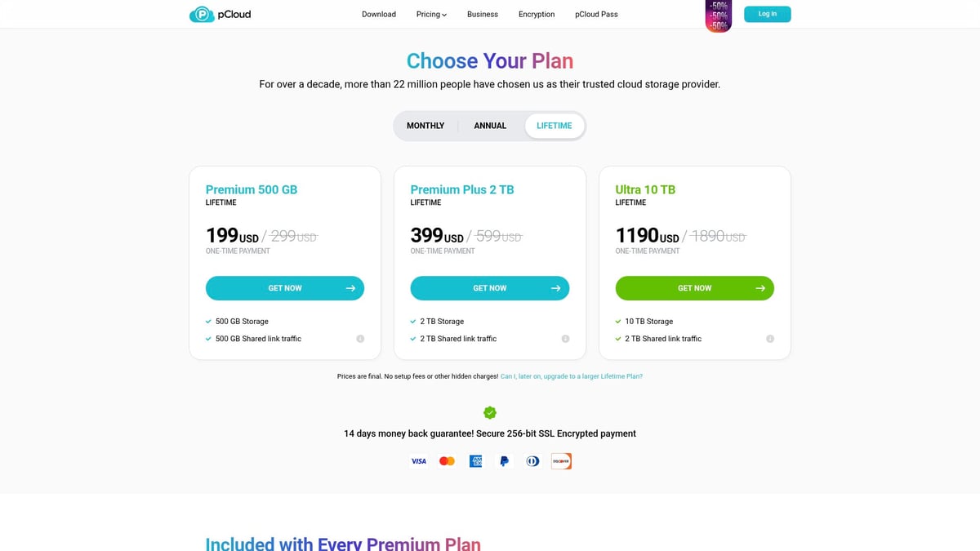The width and height of the screenshot is (980, 551).
Task: Click the pCloud logo icon
Action: (x=201, y=14)
